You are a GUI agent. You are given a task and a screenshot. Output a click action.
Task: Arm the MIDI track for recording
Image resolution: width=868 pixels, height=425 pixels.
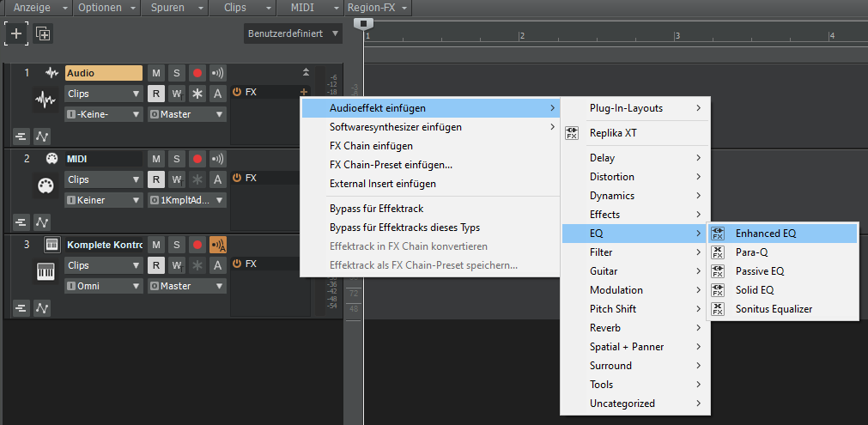click(x=197, y=159)
